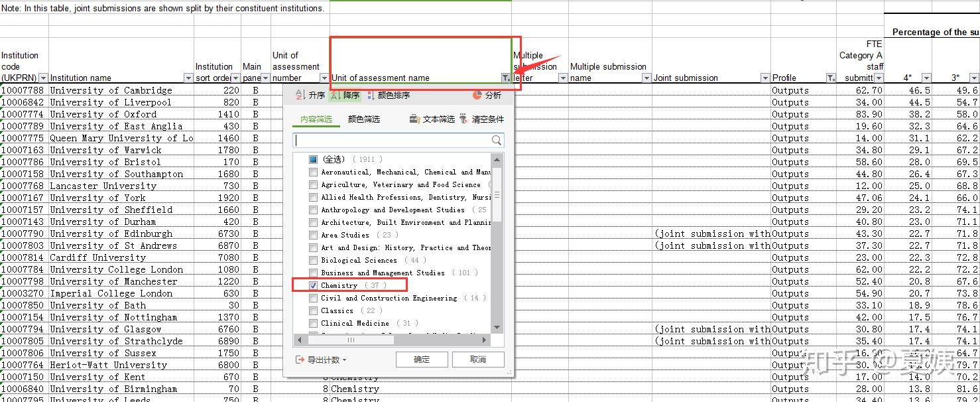Open the 4* column filter dropdown
Viewport: 980px width, 402px height.
pyautogui.click(x=926, y=78)
